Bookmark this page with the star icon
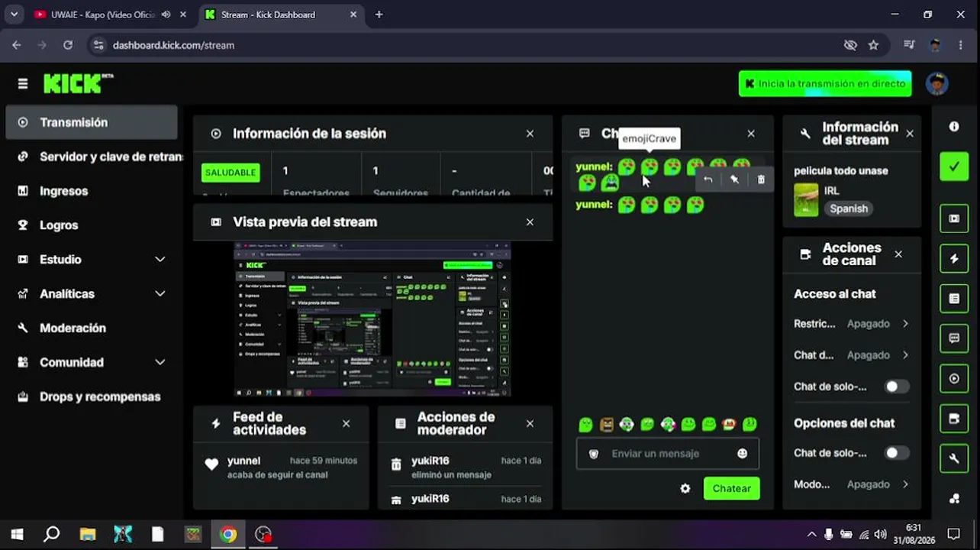This screenshot has width=980, height=550. pyautogui.click(x=874, y=45)
